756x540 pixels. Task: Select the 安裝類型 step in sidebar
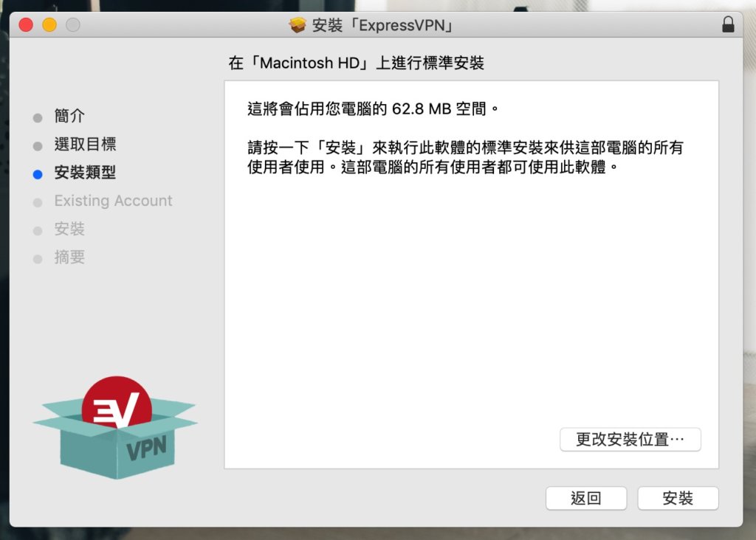tap(86, 173)
